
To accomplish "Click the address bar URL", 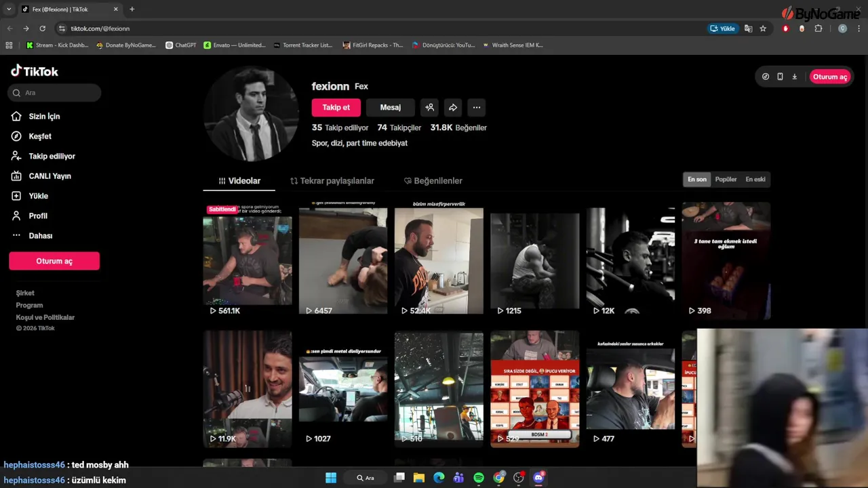I will point(100,28).
